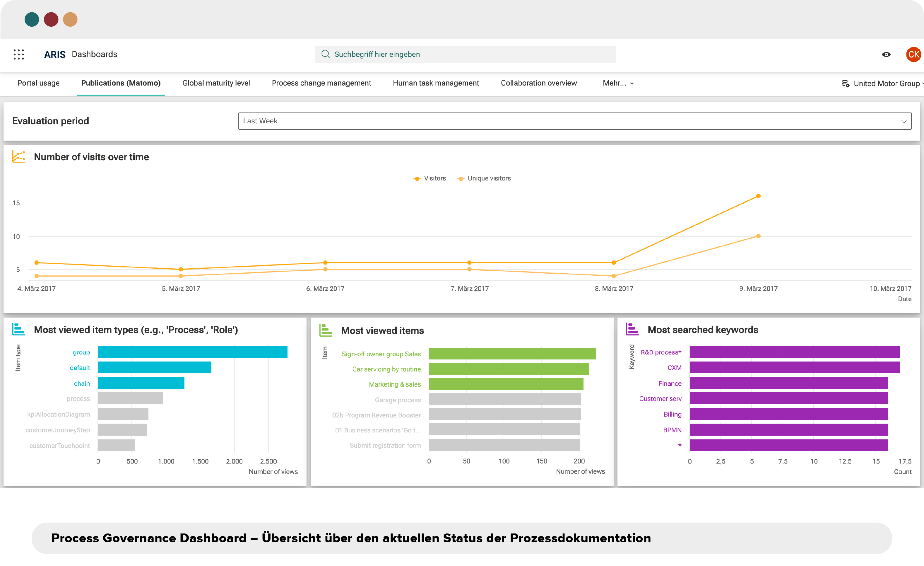Switch to the Portal usage tab

click(38, 83)
